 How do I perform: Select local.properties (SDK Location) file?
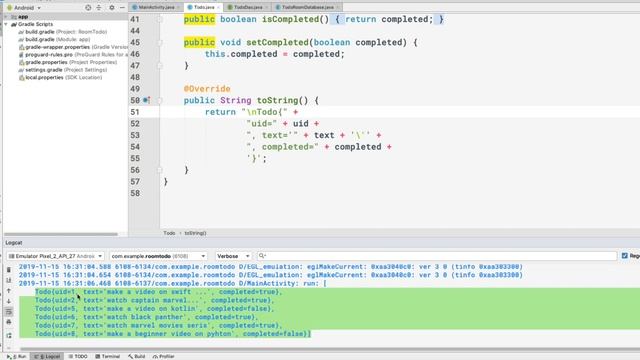tap(60, 78)
